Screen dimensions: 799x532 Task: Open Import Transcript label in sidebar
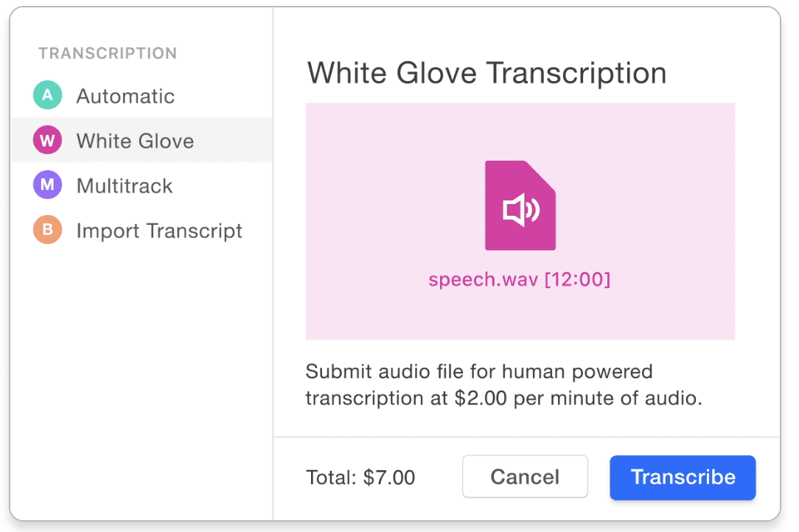159,231
